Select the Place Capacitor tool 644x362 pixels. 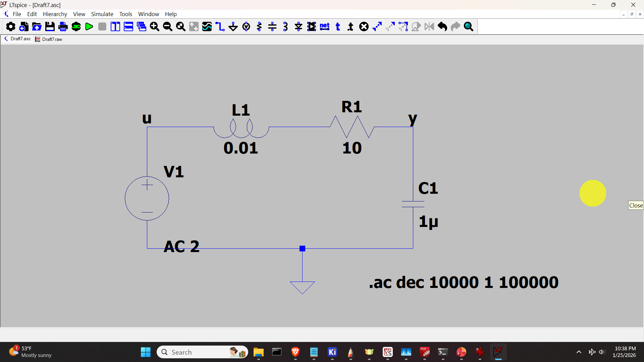272,27
